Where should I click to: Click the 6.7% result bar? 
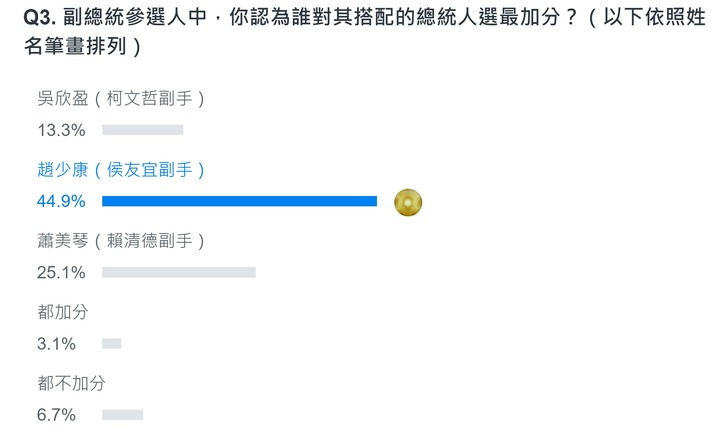tap(123, 415)
